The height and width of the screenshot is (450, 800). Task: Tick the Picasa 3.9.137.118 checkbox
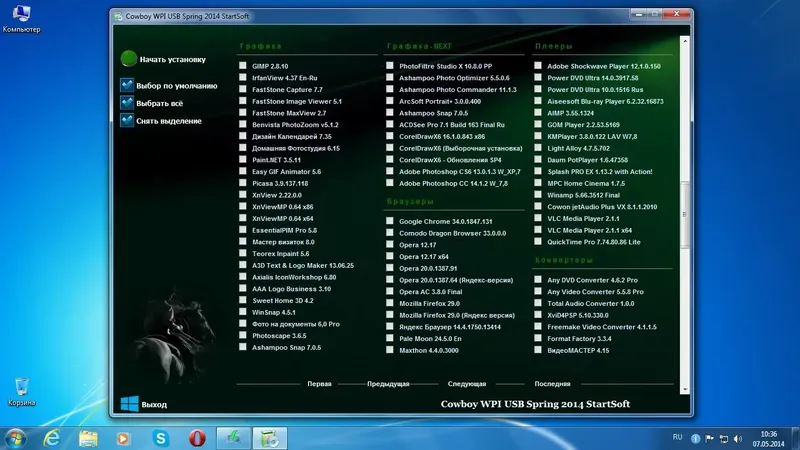click(x=243, y=183)
